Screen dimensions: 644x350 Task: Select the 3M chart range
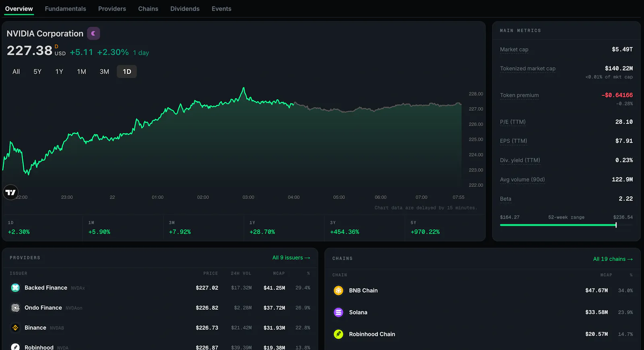pyautogui.click(x=104, y=72)
